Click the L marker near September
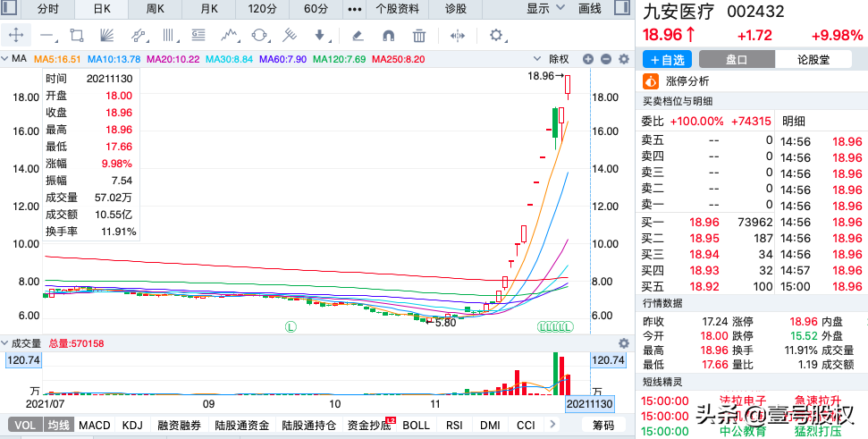868x439 pixels. [290, 326]
